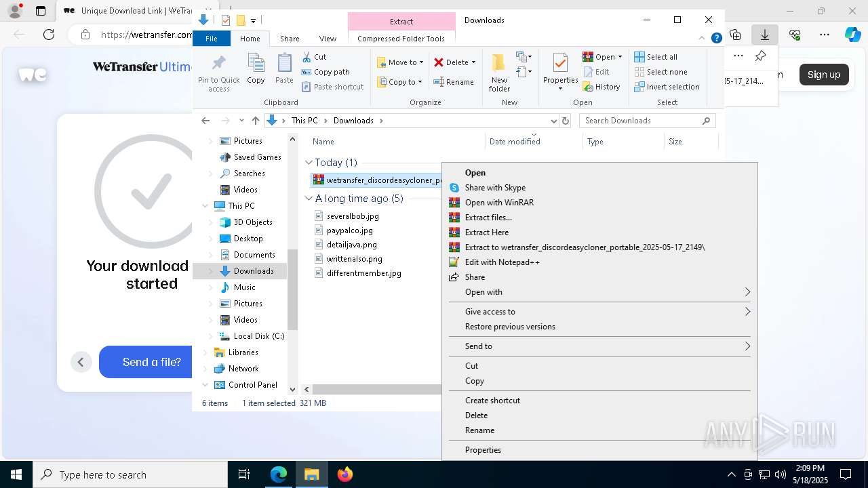Collapse the Today (1) group
Image resolution: width=868 pixels, height=488 pixels.
[309, 163]
